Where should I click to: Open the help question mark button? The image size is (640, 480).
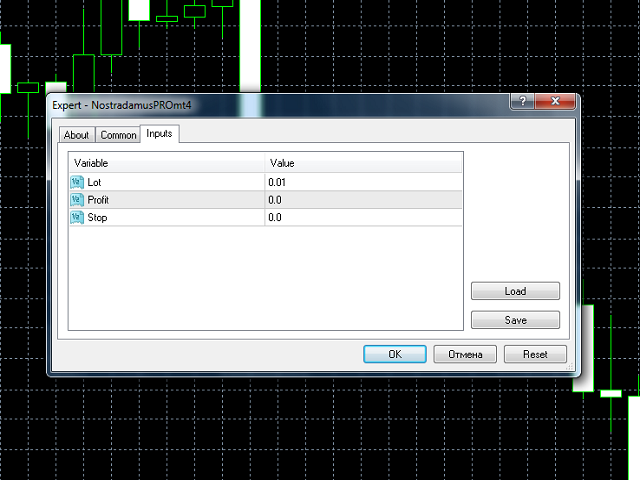(522, 101)
